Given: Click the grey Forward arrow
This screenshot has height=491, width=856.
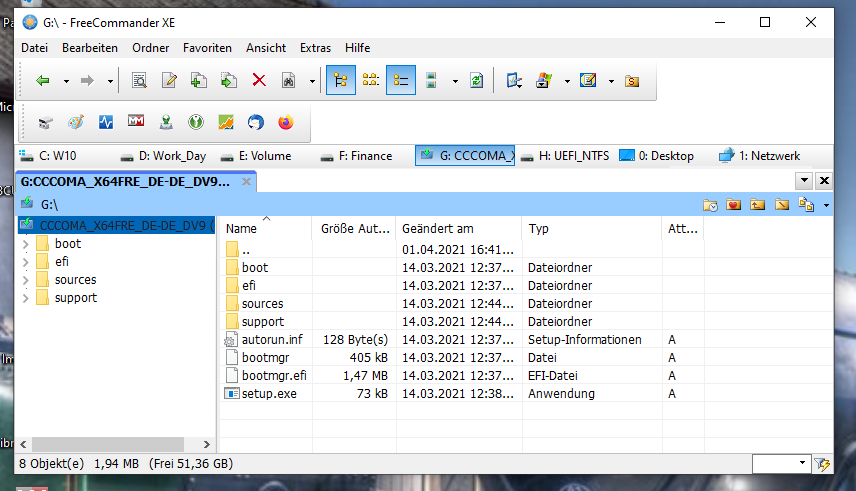Looking at the screenshot, I should pos(87,81).
